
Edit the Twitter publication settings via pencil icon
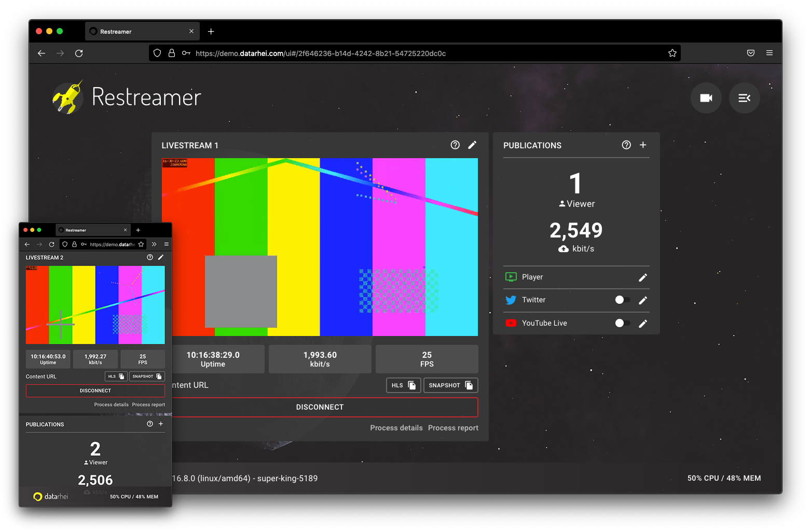tap(643, 300)
